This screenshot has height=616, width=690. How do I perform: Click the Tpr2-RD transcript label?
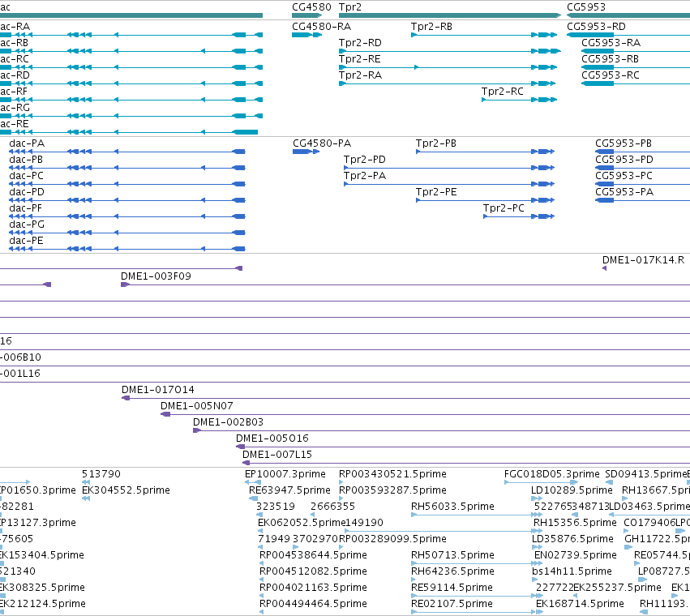coord(360,43)
